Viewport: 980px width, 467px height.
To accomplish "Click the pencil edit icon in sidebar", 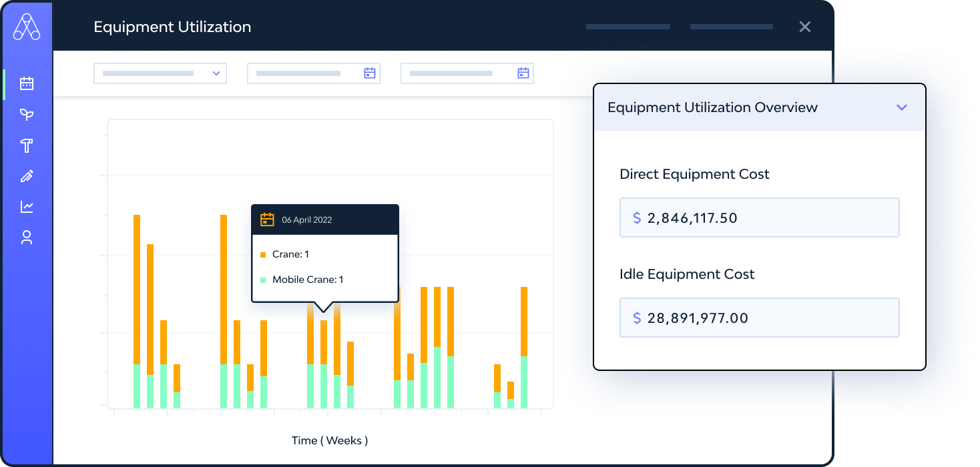I will click(26, 176).
